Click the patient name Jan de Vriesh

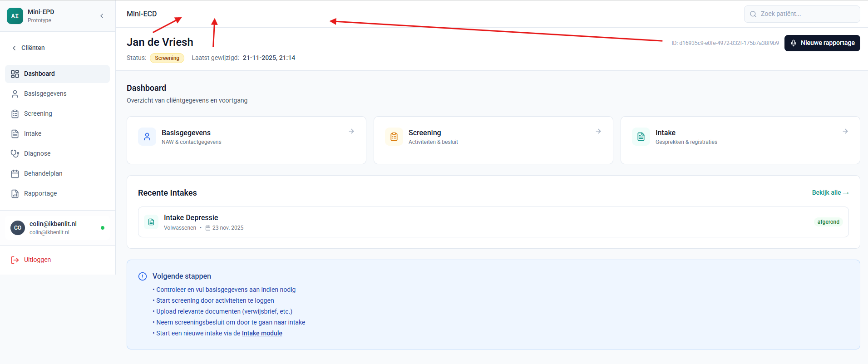pyautogui.click(x=160, y=42)
